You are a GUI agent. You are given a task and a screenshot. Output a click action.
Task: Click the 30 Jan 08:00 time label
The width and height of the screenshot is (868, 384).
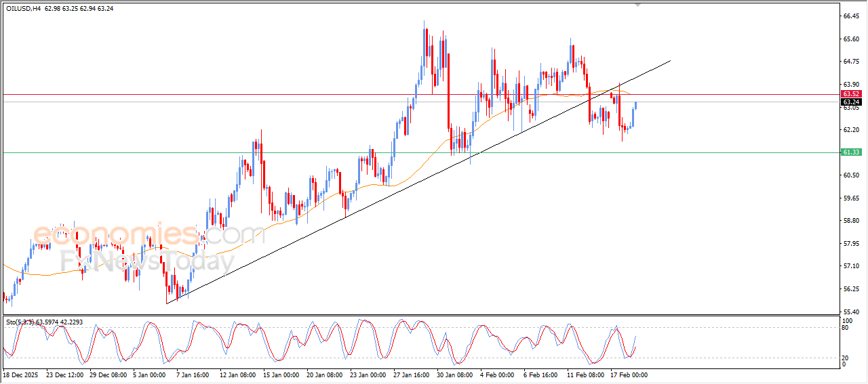(455, 374)
